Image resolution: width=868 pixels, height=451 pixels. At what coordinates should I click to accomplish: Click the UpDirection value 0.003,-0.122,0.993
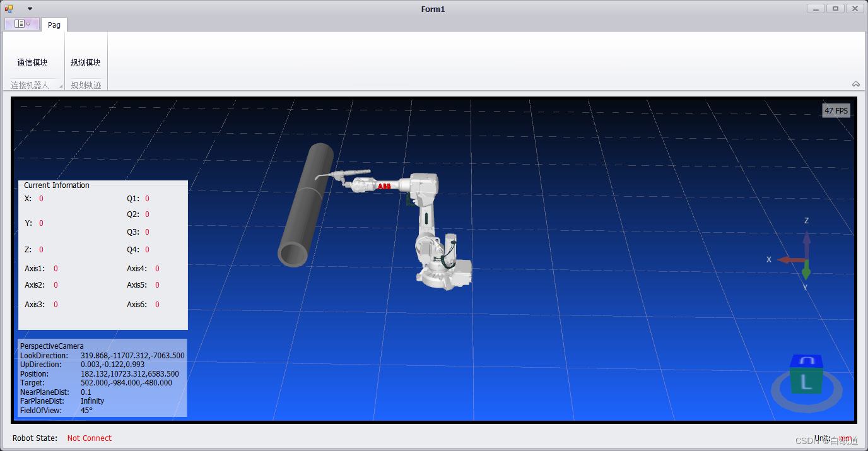point(112,365)
